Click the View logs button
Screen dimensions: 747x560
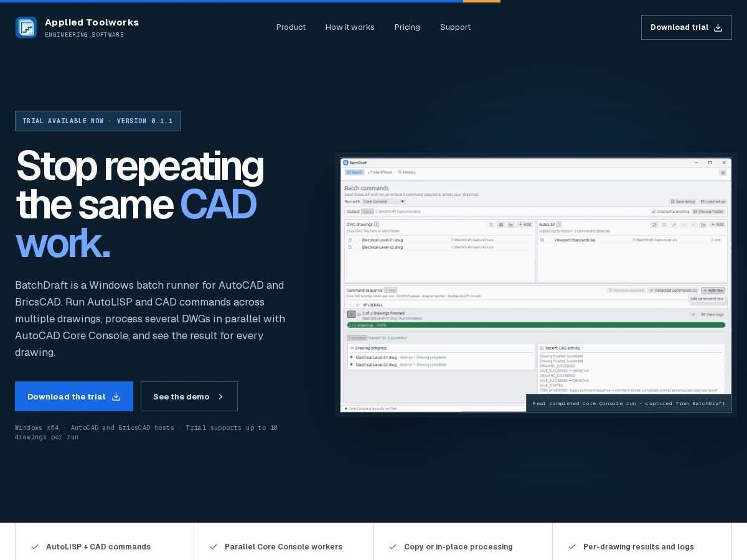click(713, 314)
